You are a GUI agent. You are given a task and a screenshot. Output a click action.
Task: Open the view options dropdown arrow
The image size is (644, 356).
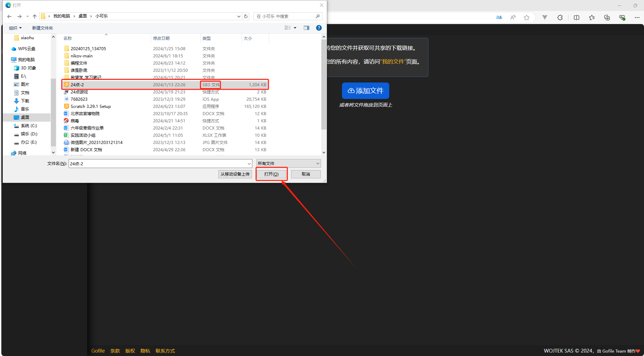pyautogui.click(x=295, y=28)
